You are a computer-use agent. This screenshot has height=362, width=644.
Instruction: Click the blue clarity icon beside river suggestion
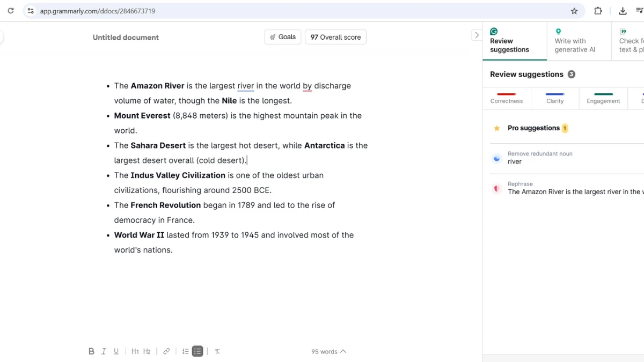coord(497,159)
